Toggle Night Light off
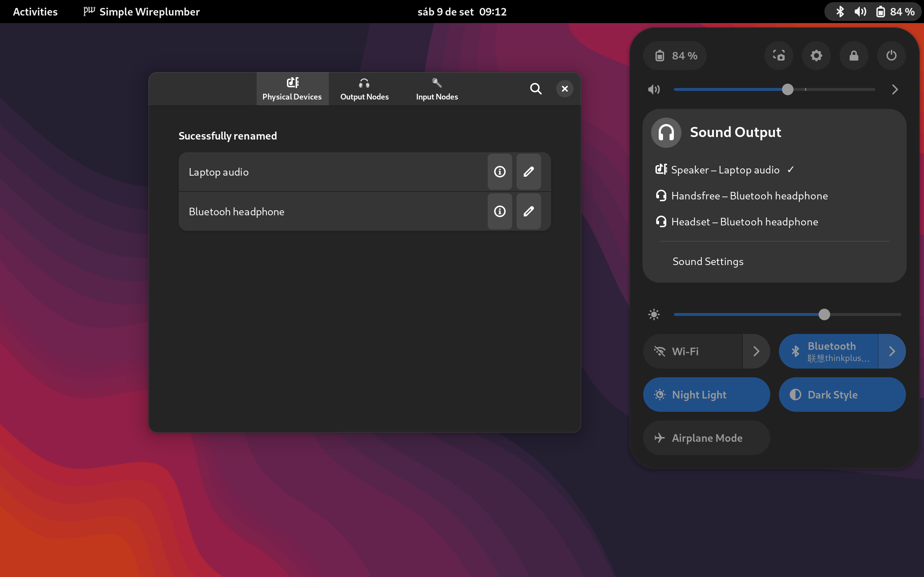 (x=706, y=395)
